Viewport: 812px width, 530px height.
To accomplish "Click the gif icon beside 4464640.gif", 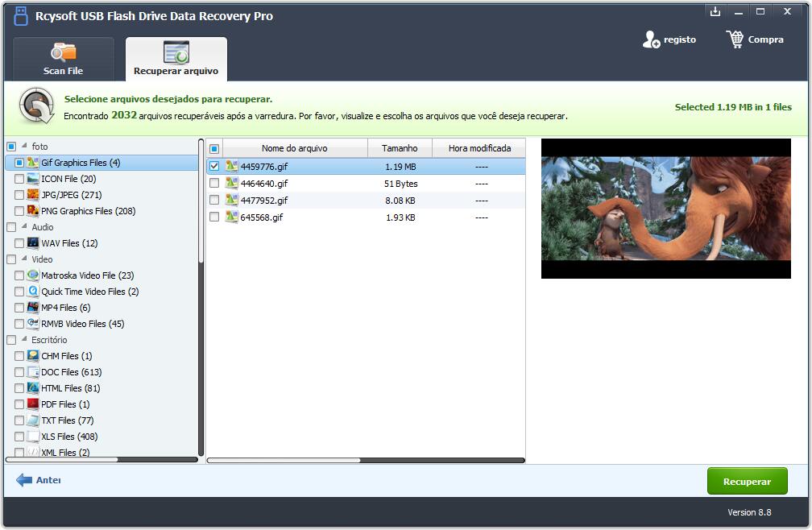I will tap(231, 183).
